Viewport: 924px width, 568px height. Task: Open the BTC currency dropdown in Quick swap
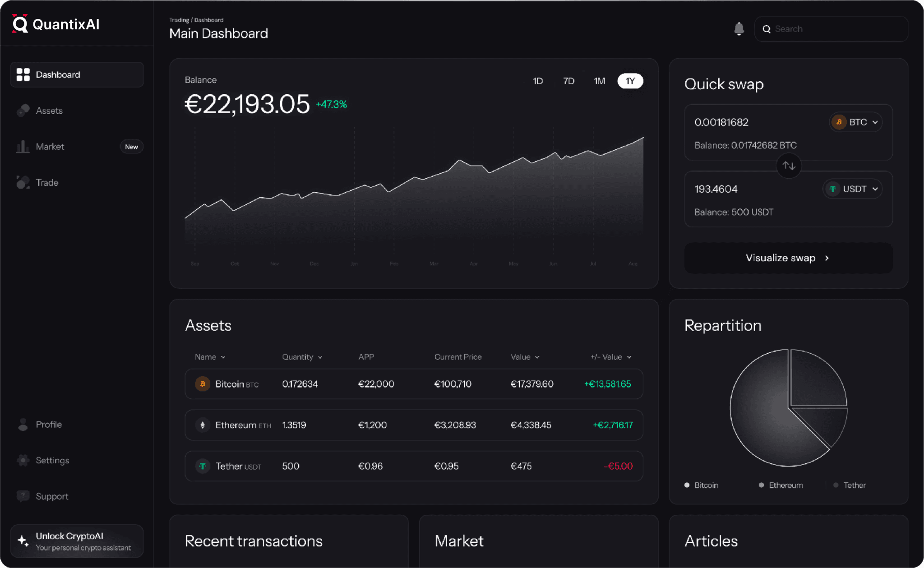pos(855,122)
